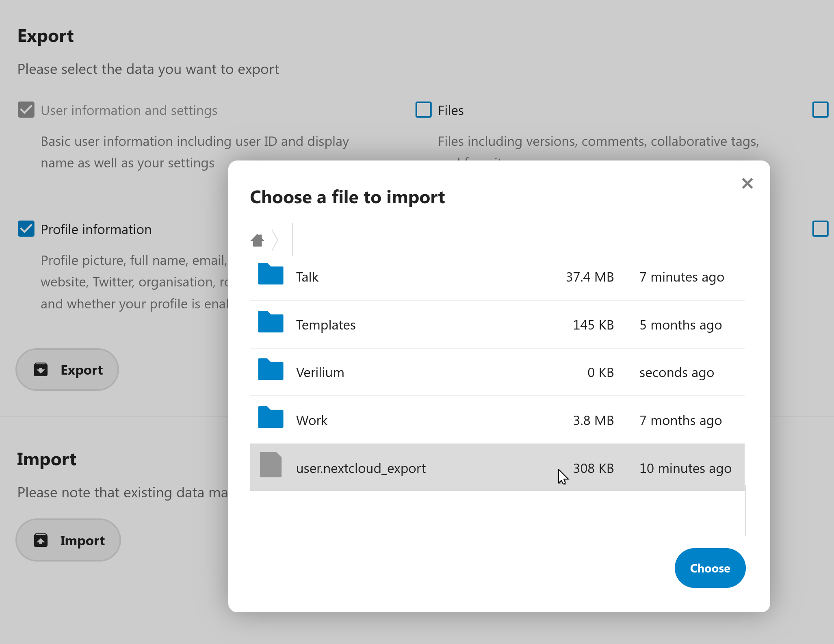Image resolution: width=834 pixels, height=644 pixels.
Task: Check the top-right partially visible checkbox
Action: coord(820,110)
